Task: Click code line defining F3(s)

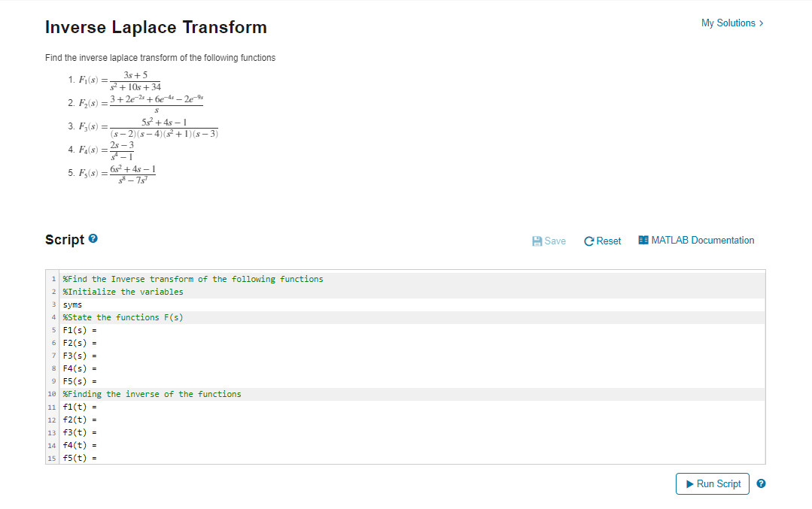Action: [78, 356]
